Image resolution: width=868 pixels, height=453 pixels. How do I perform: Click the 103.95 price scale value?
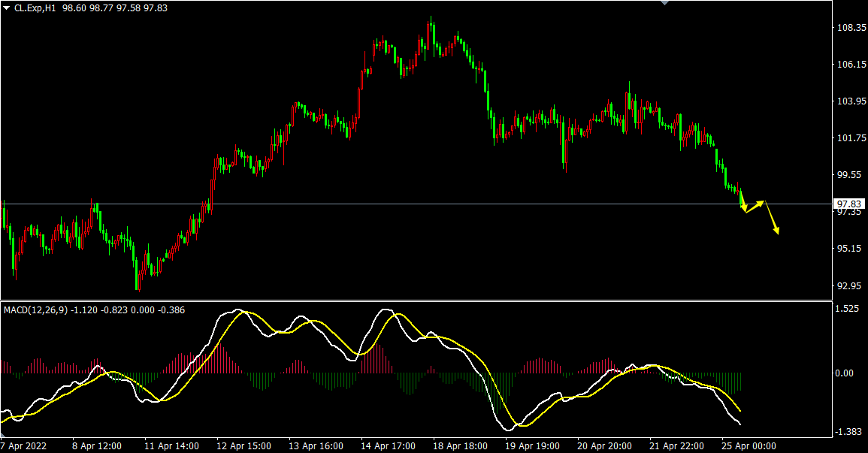[x=852, y=101]
